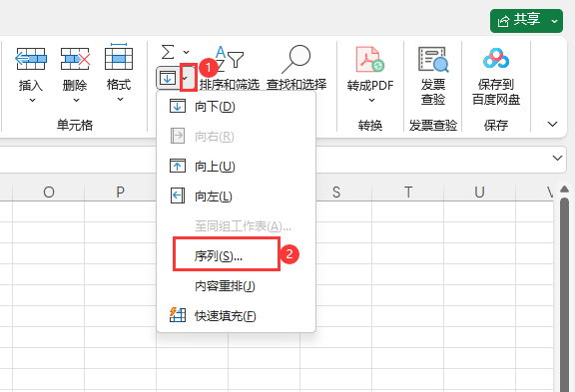Expand the Insert dropdown chevron
This screenshot has height=392, width=575.
click(x=32, y=100)
